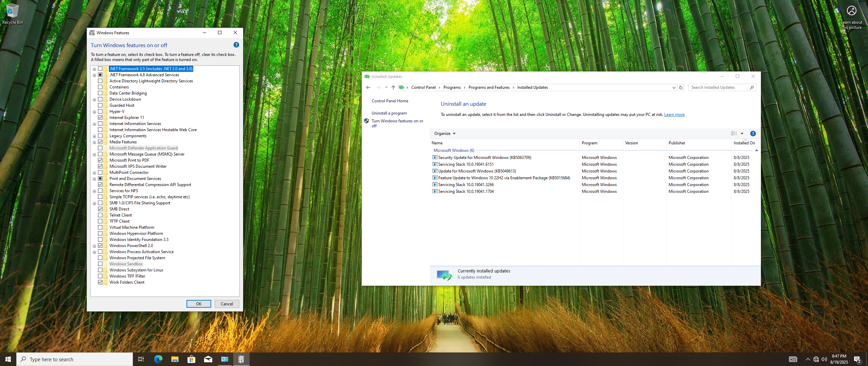
Task: Uncheck Microsoft Print to PDF
Action: click(x=100, y=160)
